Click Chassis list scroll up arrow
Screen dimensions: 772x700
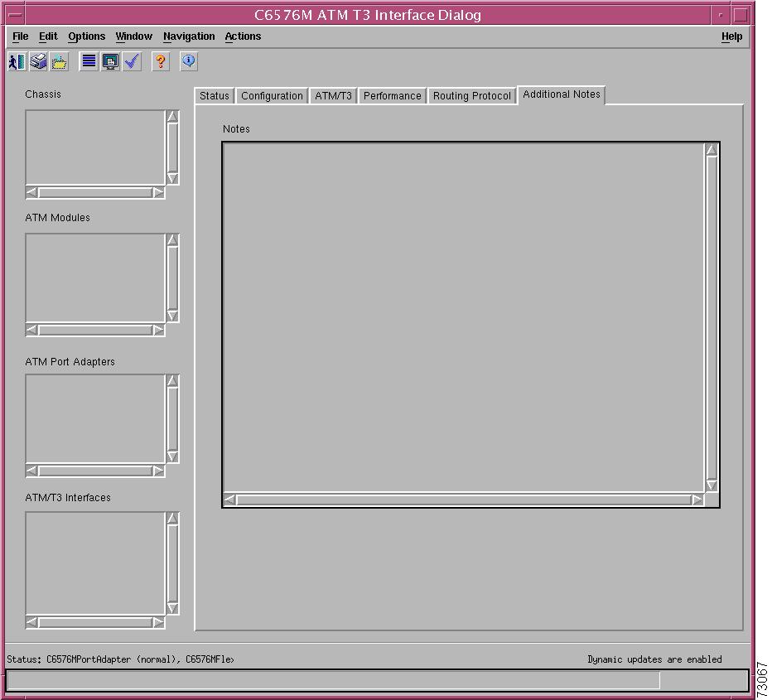(172, 116)
